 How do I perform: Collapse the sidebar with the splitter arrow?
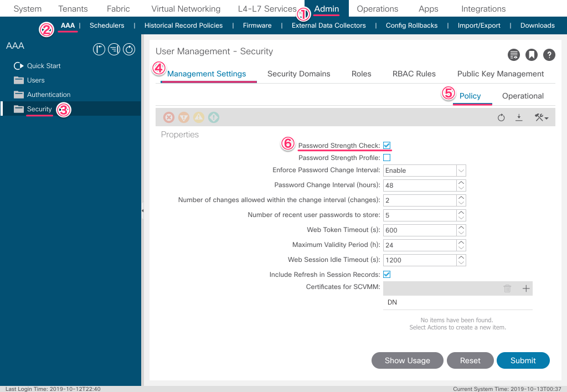point(142,210)
